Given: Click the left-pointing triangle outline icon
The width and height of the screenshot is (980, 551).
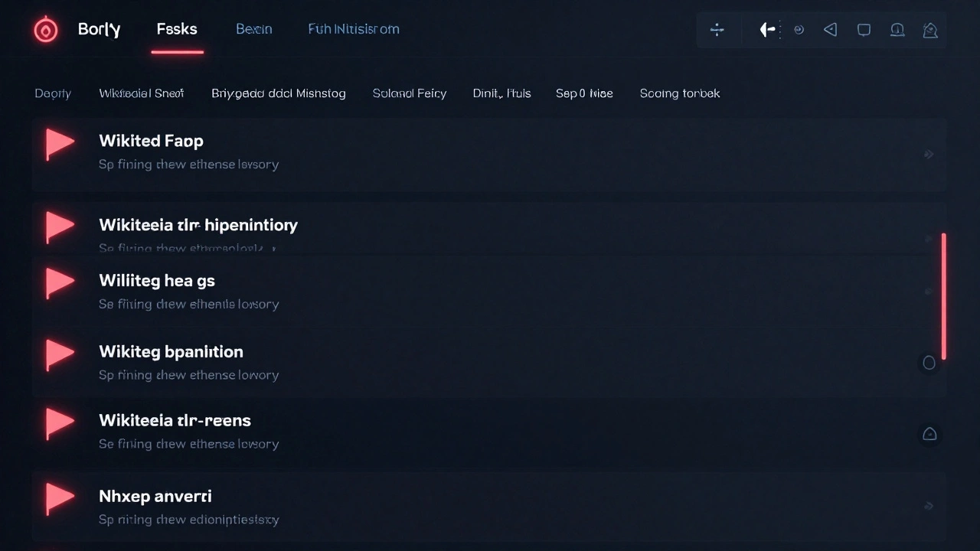Looking at the screenshot, I should coord(831,30).
